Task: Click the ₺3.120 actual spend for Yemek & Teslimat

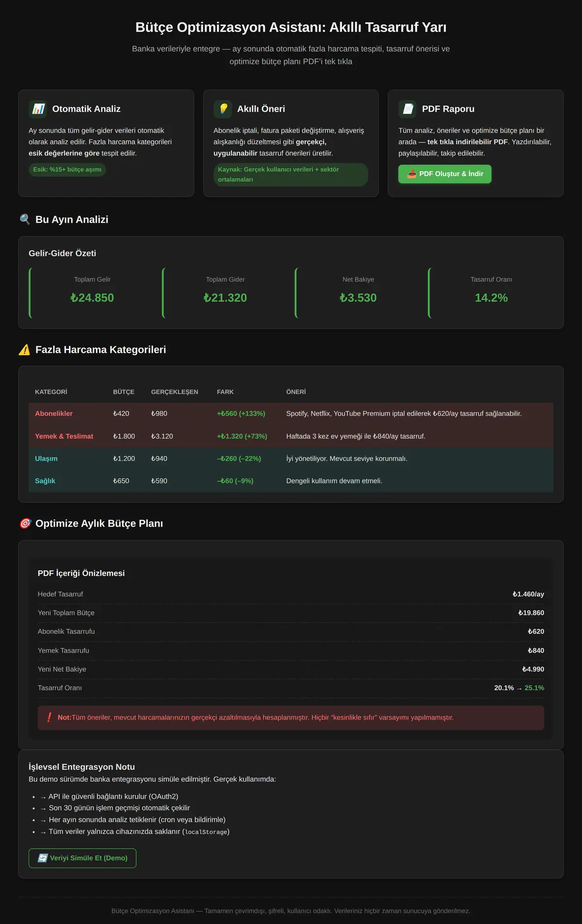Action: (x=162, y=436)
